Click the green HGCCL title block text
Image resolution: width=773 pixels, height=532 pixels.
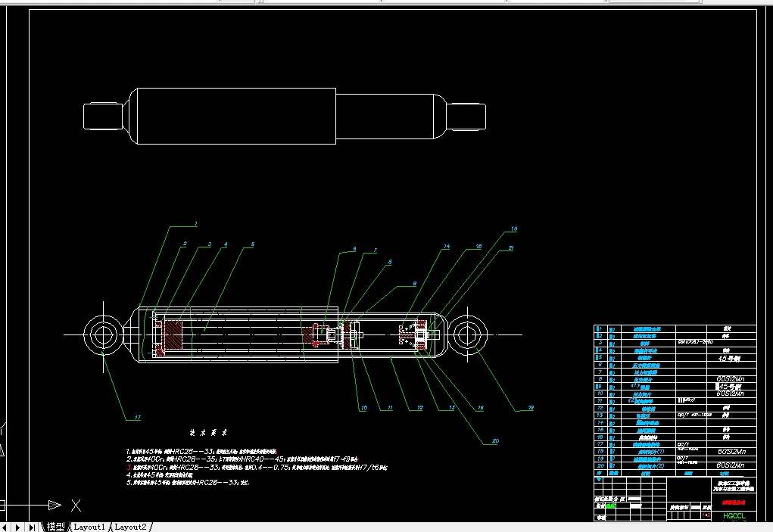coord(734,516)
